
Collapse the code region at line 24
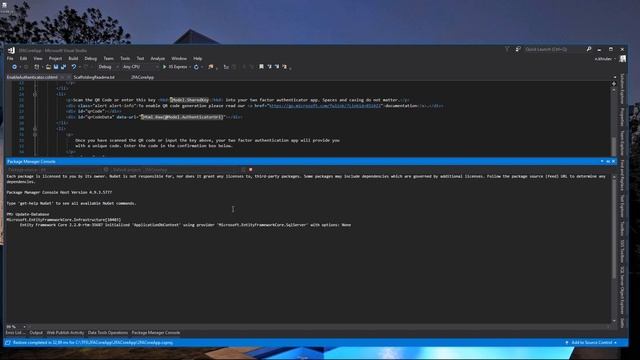35,94
